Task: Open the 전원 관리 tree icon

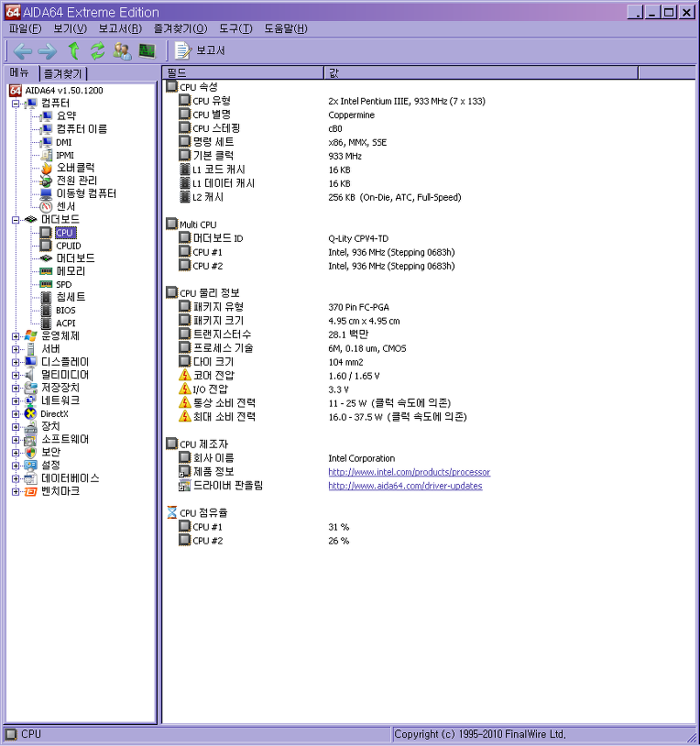Action: point(46,181)
